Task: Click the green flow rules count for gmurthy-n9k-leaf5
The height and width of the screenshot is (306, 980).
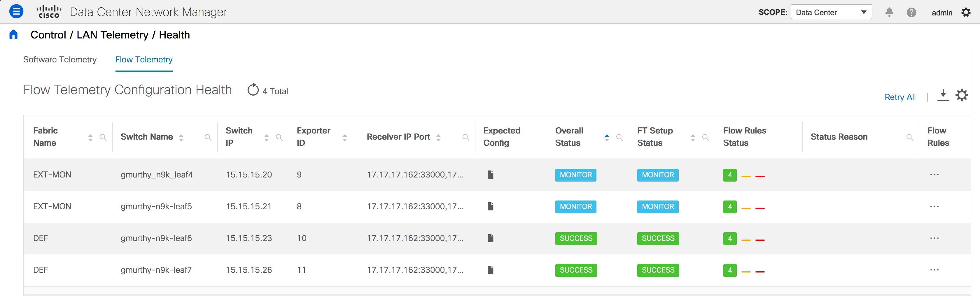Action: 730,207
